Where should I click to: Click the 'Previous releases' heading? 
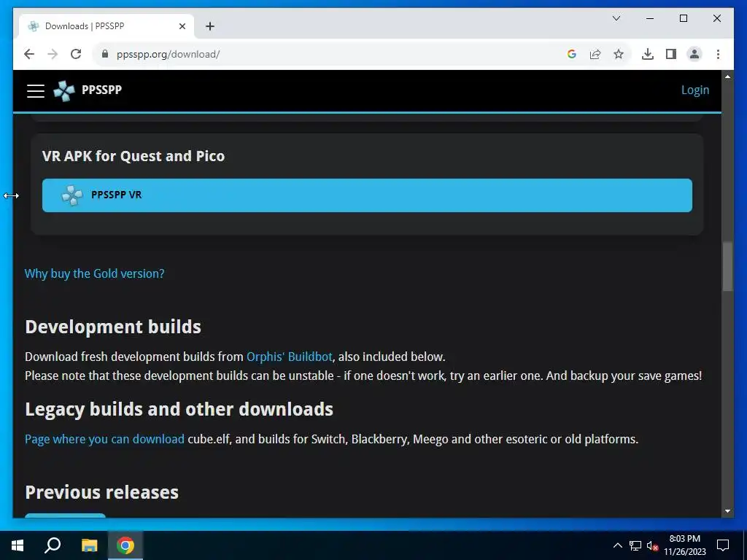tap(101, 492)
